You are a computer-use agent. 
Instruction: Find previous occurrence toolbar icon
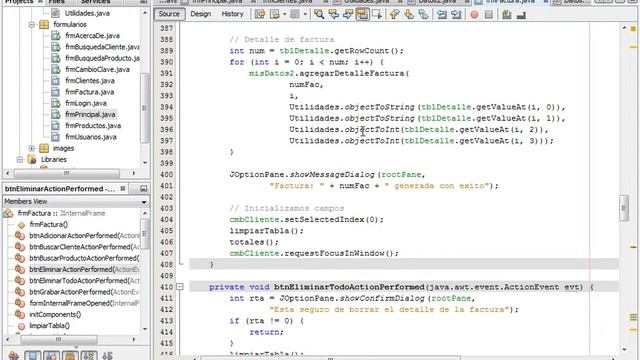click(333, 14)
